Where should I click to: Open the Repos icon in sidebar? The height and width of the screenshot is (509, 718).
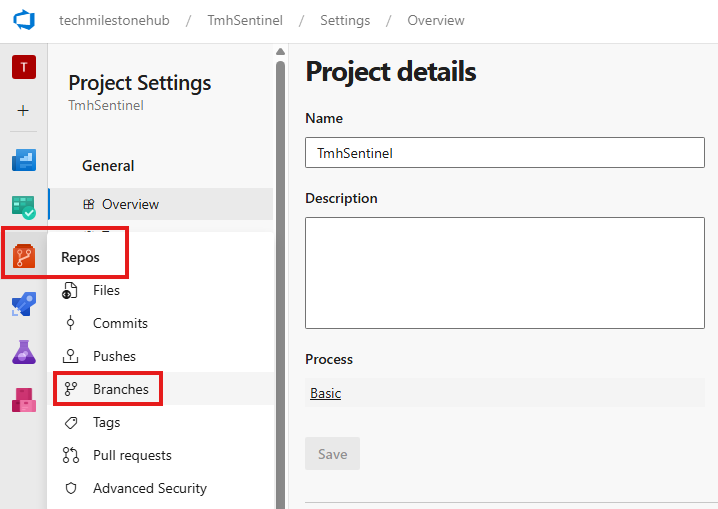point(24,256)
